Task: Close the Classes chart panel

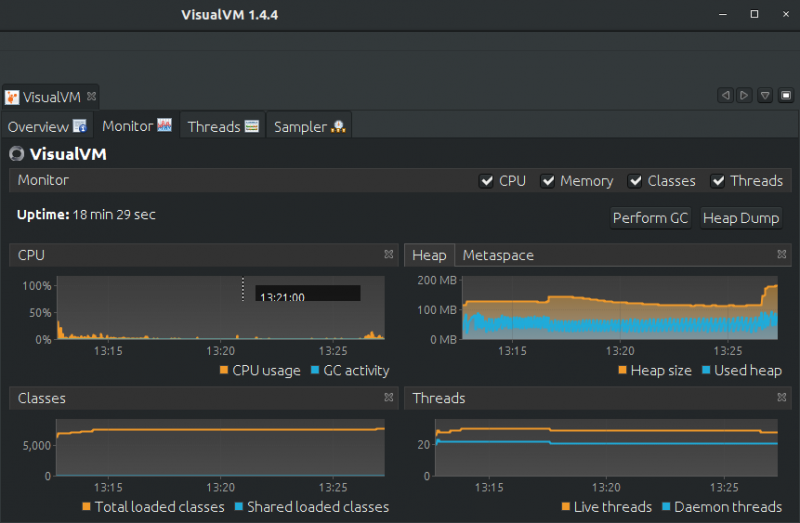Action: 388,398
